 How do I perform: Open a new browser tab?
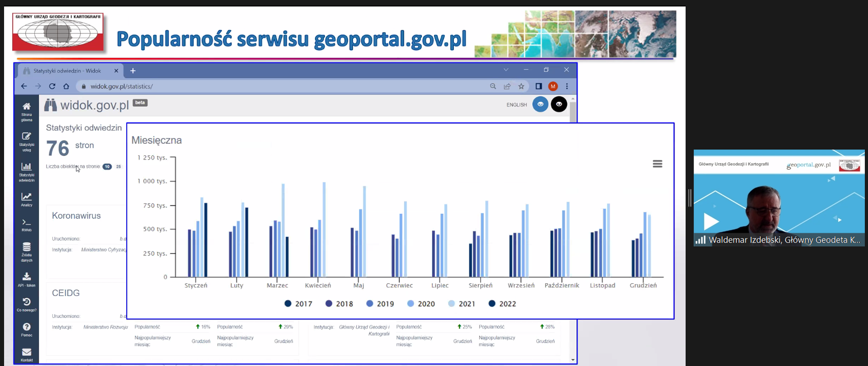click(133, 71)
